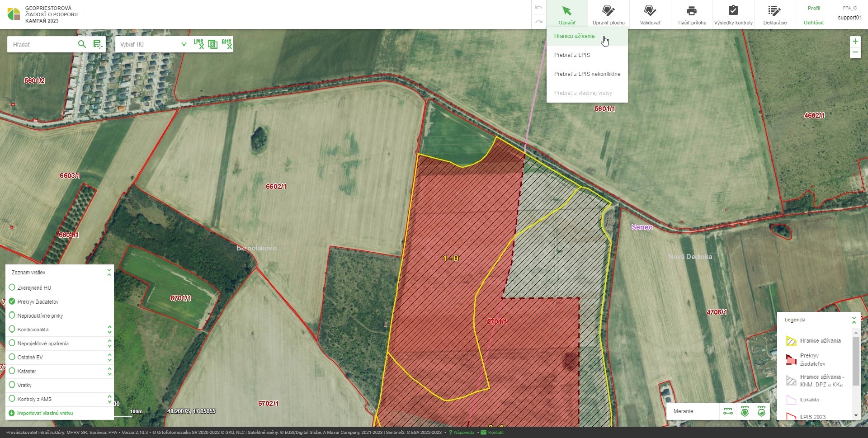Image resolution: width=868 pixels, height=438 pixels.
Task: Open Výsledky kontroly results
Action: (x=733, y=15)
